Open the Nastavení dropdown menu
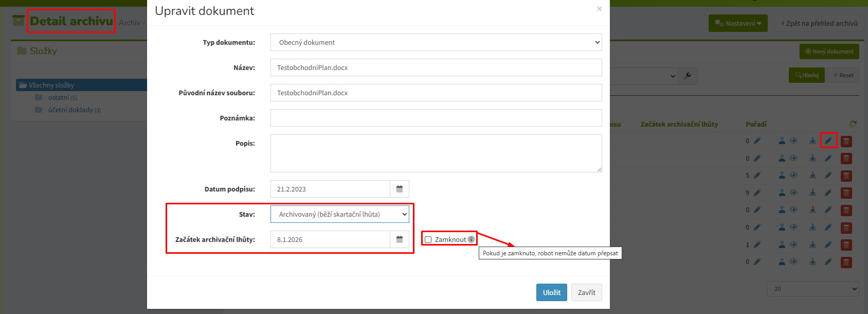Screen dimensions: 868x314 click(738, 23)
